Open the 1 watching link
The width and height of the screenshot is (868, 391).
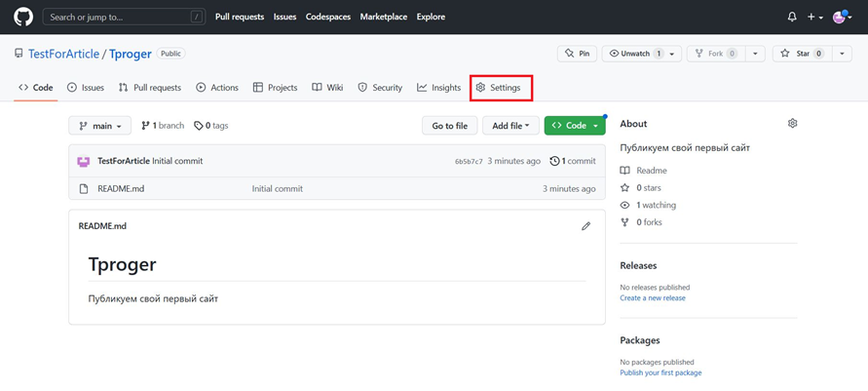tap(648, 205)
